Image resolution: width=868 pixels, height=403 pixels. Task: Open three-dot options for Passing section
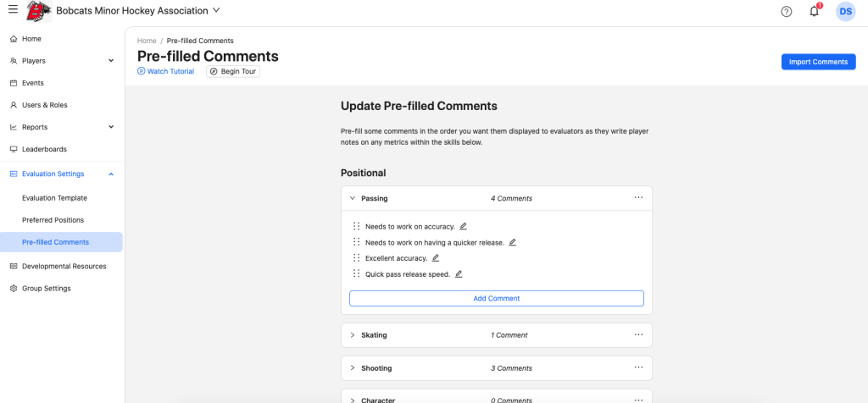point(638,198)
